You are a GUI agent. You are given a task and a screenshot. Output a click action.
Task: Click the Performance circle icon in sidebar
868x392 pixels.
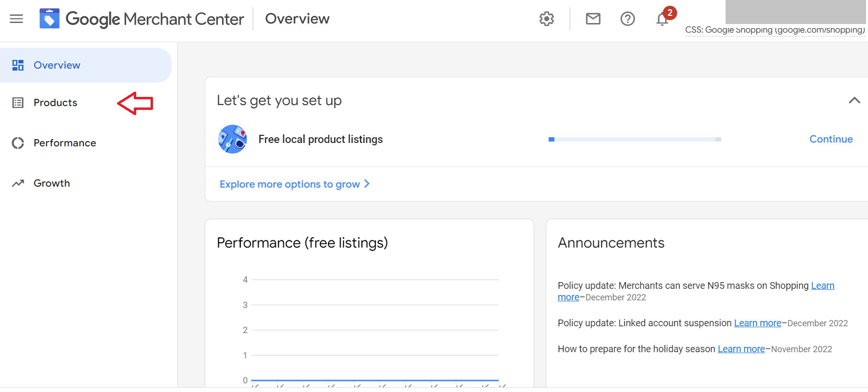(18, 143)
